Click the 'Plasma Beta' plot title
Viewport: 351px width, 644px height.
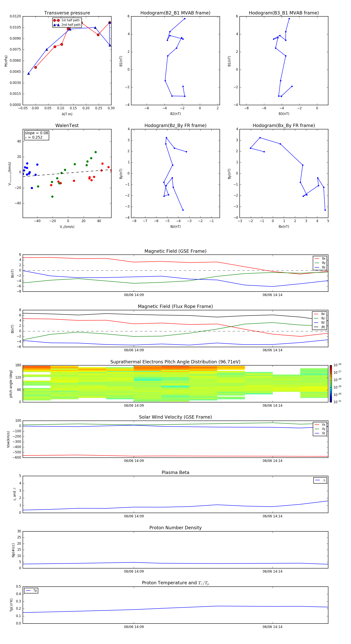pyautogui.click(x=175, y=473)
